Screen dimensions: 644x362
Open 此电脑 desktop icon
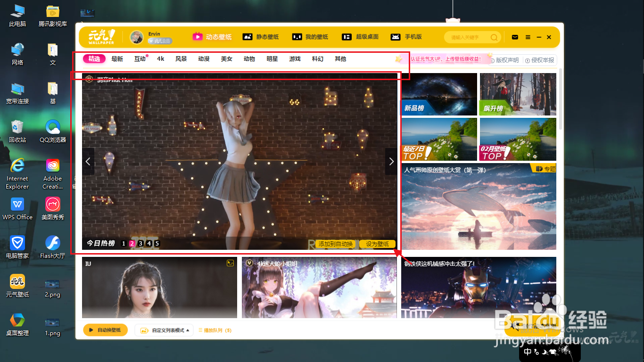pyautogui.click(x=17, y=16)
